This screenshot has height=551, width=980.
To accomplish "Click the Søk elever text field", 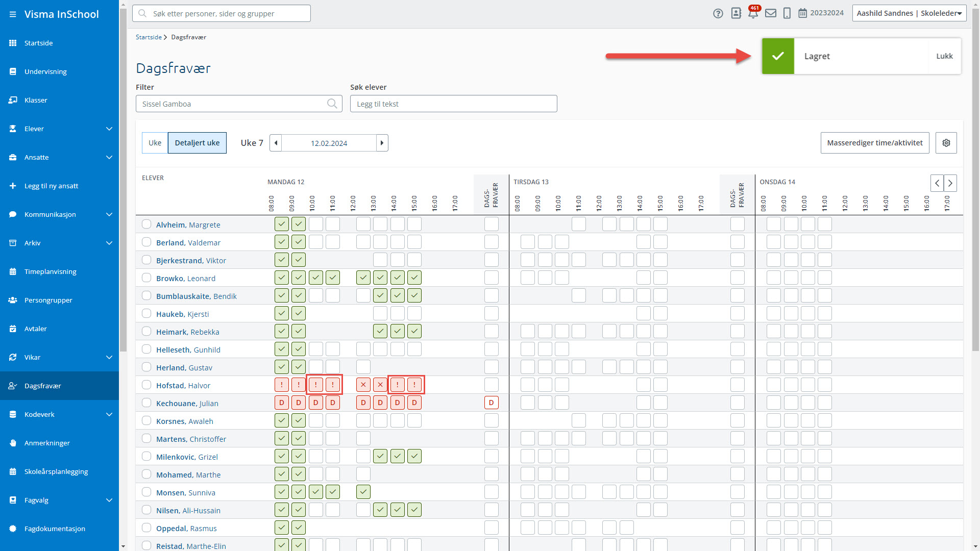I will (453, 104).
